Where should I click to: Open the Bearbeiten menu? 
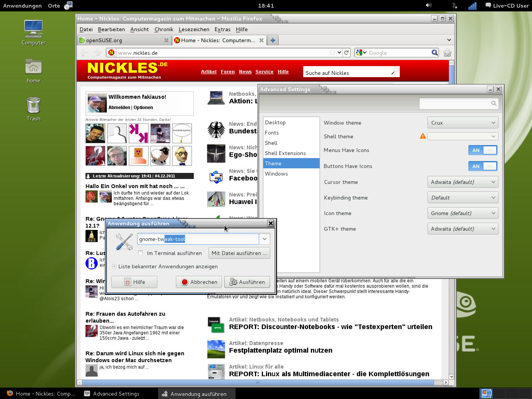(111, 29)
